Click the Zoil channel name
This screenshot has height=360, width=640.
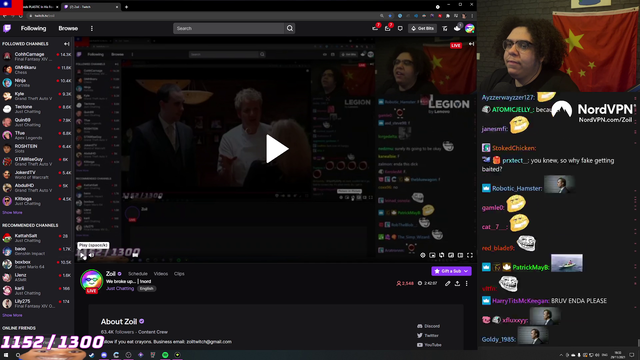111,274
